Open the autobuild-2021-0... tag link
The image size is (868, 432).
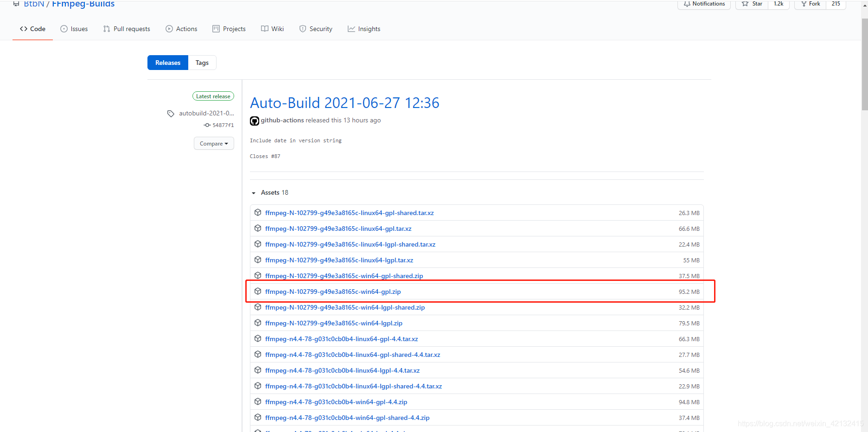coord(206,113)
